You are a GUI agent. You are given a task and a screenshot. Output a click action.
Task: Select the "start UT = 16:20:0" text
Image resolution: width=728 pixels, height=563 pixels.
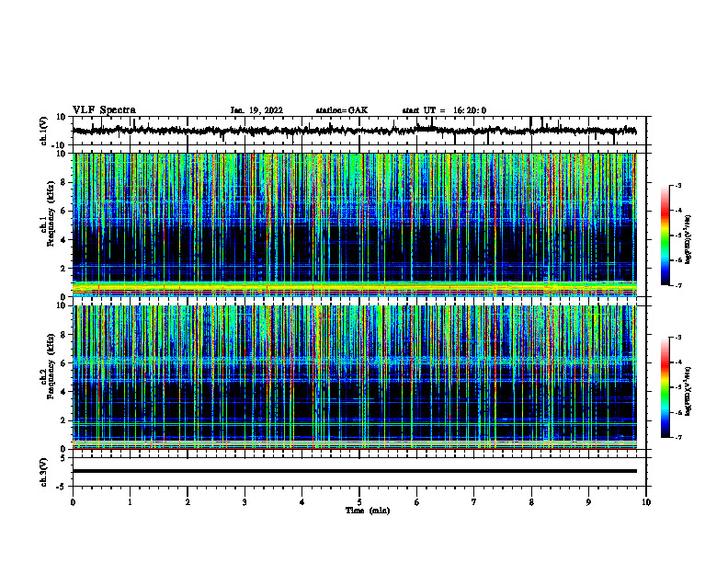coord(444,110)
